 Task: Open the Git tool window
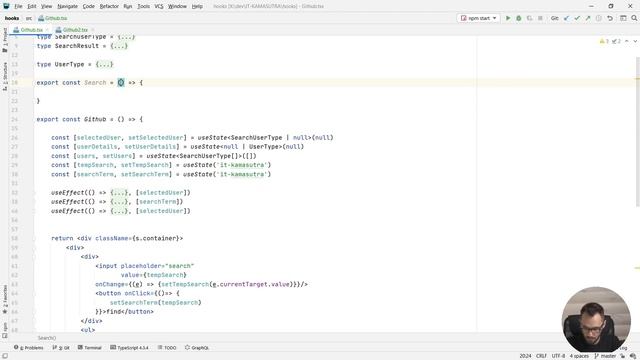point(61,348)
